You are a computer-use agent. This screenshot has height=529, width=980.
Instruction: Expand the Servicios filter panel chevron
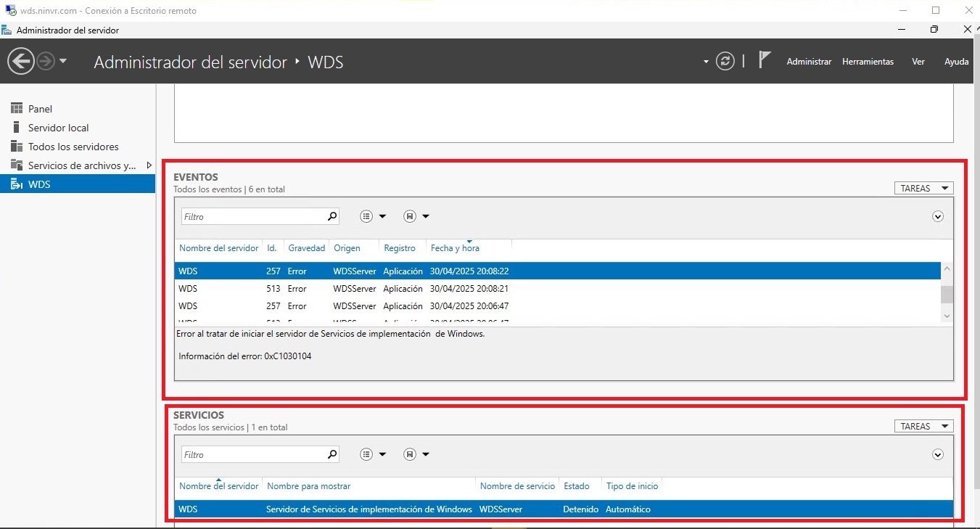[938, 454]
